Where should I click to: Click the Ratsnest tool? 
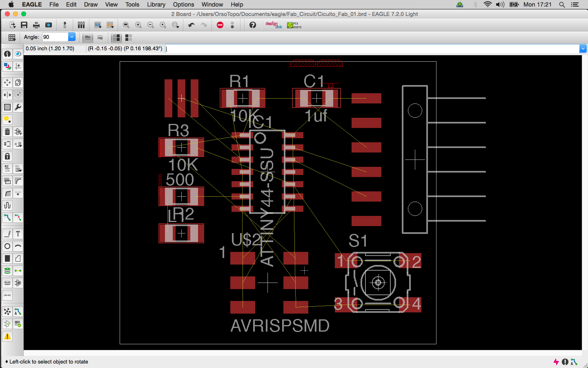pyautogui.click(x=7, y=312)
